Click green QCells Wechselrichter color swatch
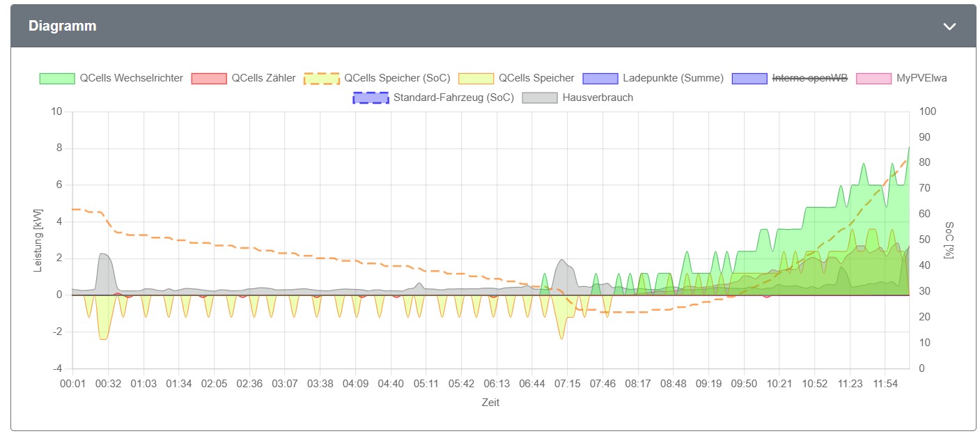This screenshot has width=980, height=436. pyautogui.click(x=56, y=78)
